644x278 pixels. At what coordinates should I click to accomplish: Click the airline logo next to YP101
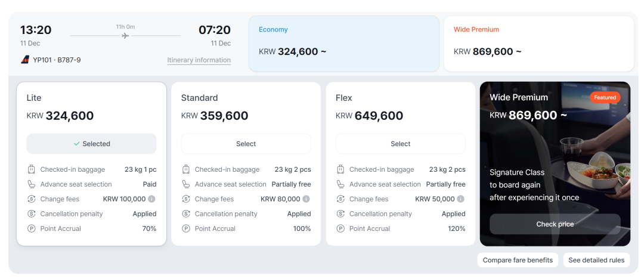coord(25,60)
